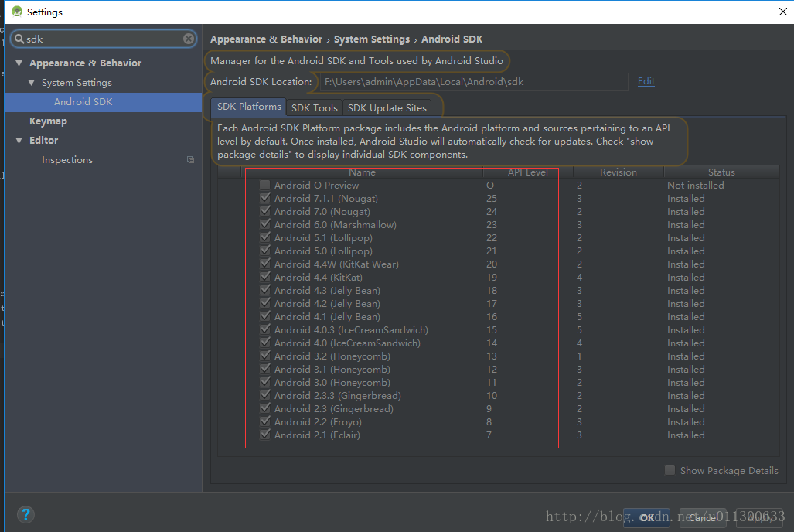Click the Android SDK Location path field

point(474,81)
